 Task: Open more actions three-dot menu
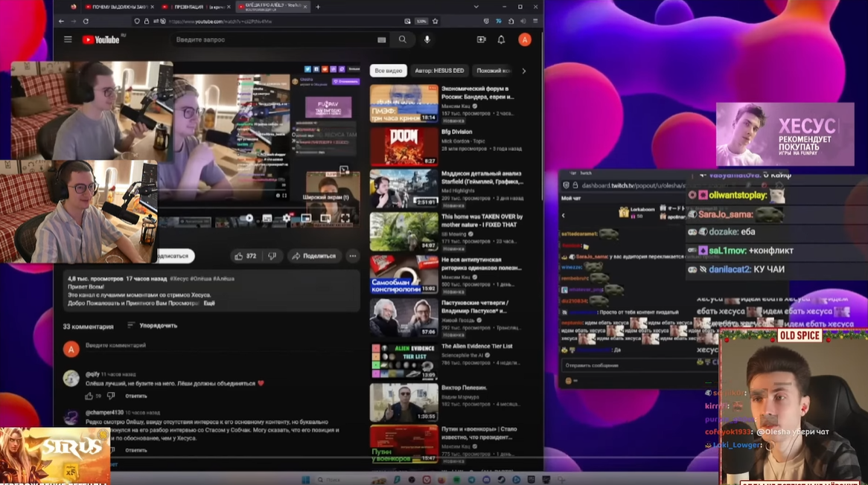tap(353, 256)
